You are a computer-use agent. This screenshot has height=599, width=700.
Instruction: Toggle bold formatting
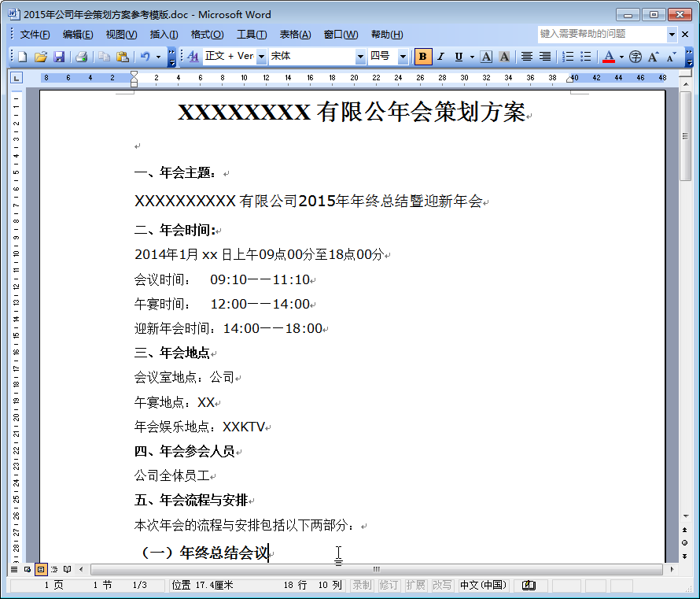(x=422, y=56)
